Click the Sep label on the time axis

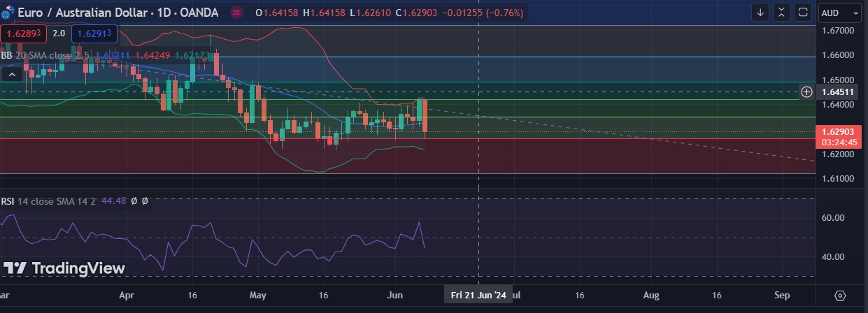click(783, 296)
